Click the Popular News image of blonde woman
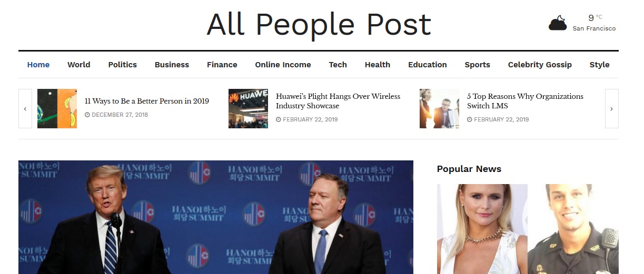 [482, 229]
